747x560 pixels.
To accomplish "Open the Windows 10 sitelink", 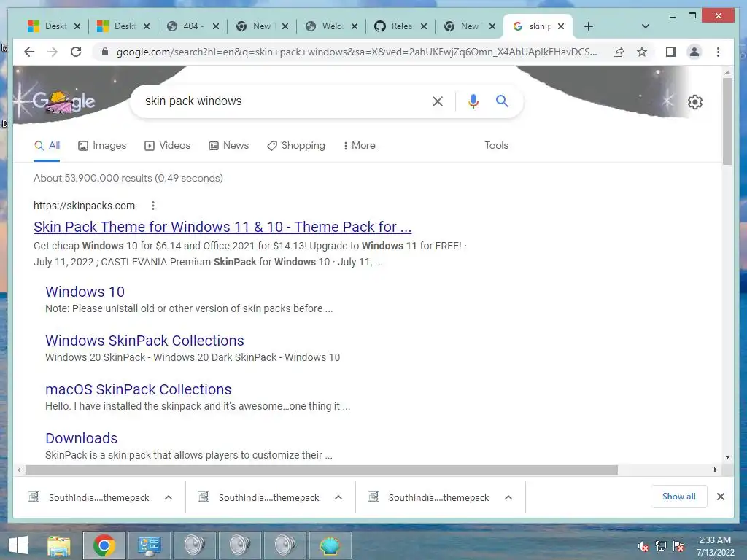I will tap(85, 292).
